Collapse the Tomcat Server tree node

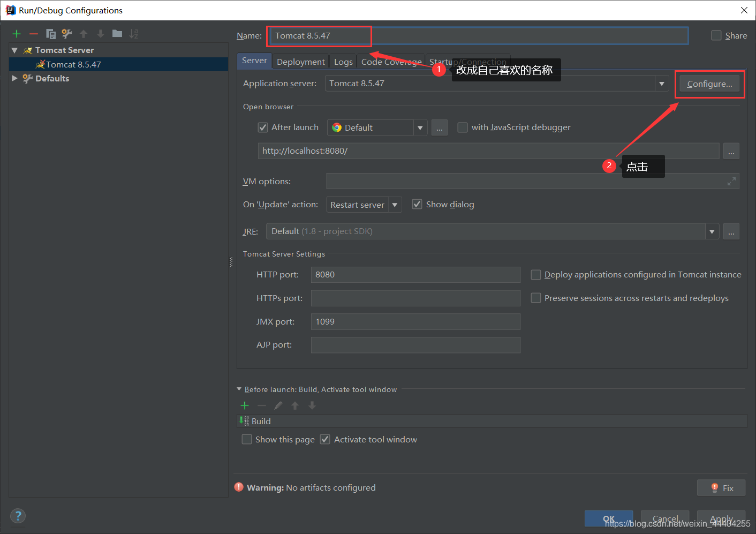14,50
